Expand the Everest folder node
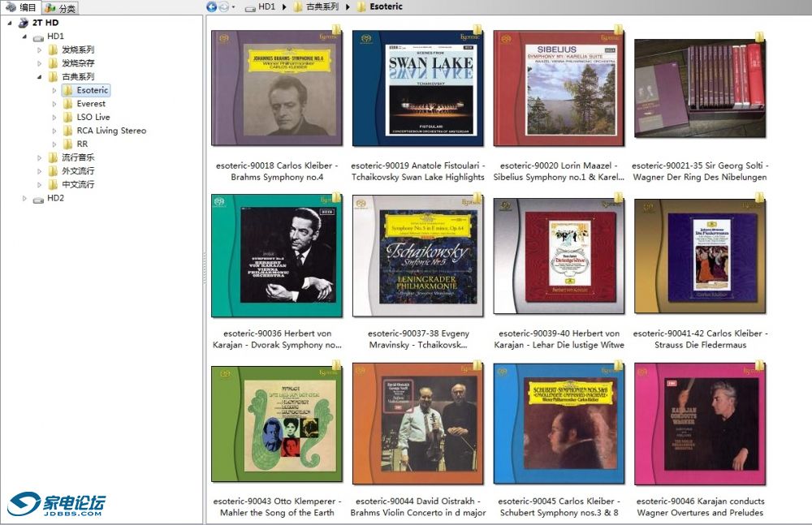Viewport: 812px width, 525px height. click(54, 104)
